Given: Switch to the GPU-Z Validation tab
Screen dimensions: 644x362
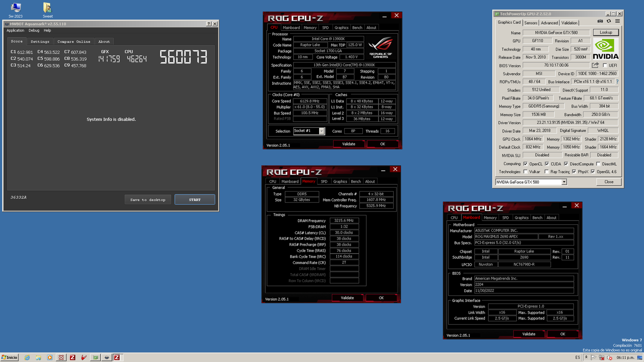Looking at the screenshot, I should [570, 23].
